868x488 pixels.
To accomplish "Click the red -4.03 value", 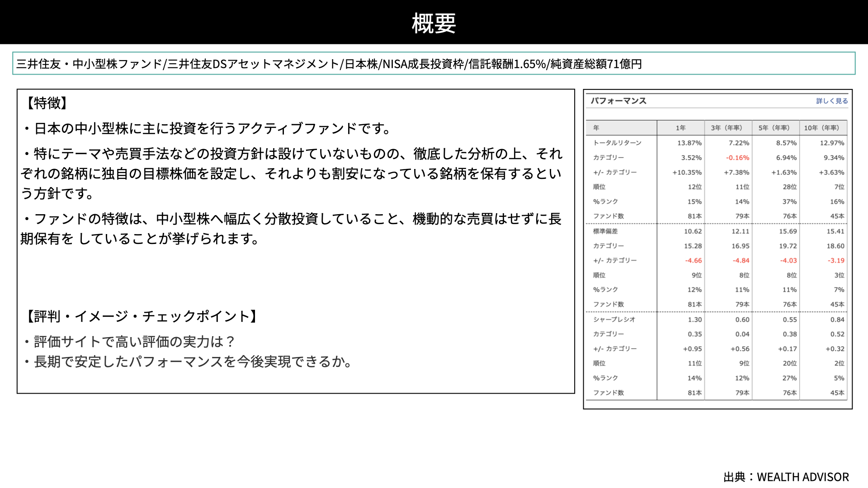I will [788, 261].
